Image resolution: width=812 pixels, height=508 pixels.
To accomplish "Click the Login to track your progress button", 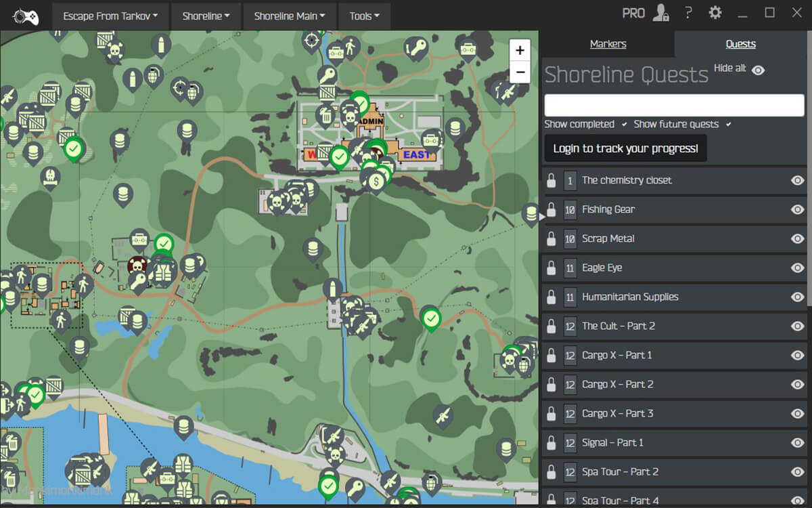I will pos(625,148).
